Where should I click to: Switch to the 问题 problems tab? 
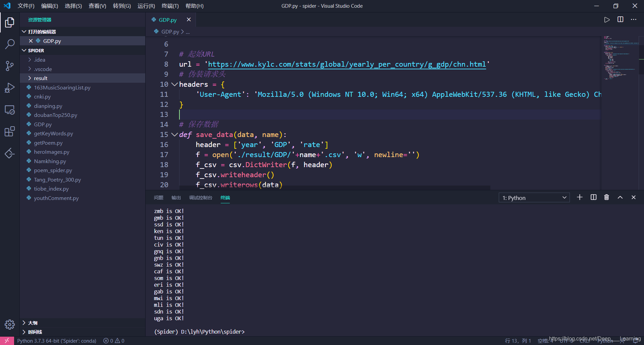click(x=159, y=198)
